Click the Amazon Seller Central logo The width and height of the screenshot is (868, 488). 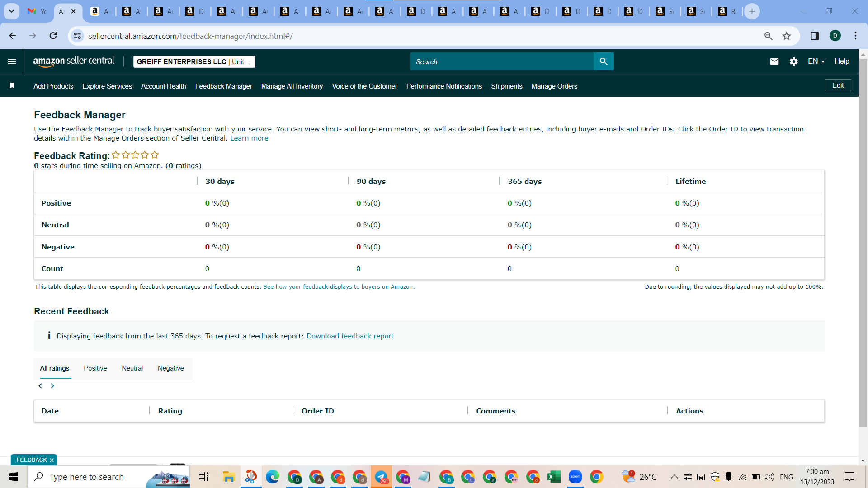point(74,61)
